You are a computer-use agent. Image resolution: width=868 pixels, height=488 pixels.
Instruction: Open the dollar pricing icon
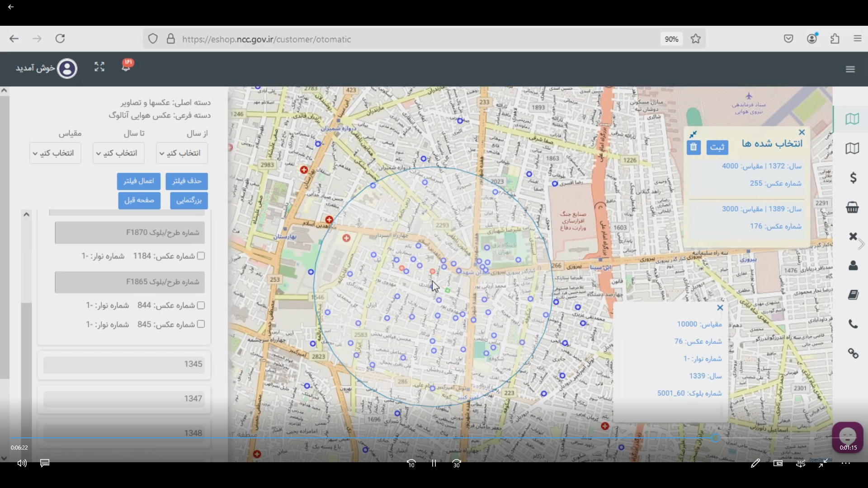853,178
